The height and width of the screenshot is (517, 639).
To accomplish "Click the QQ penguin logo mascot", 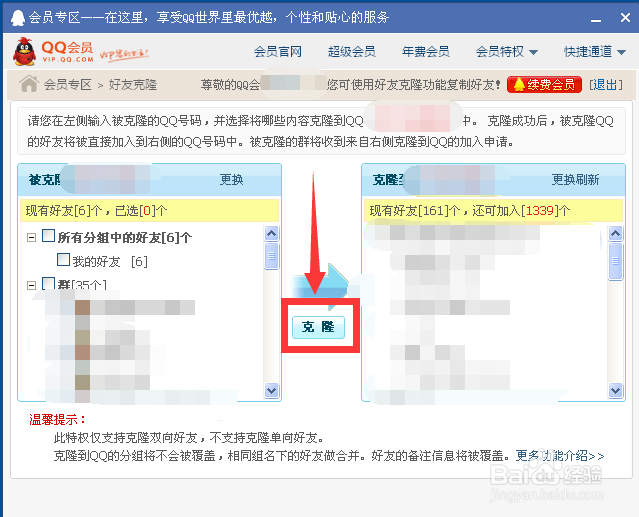I will pyautogui.click(x=24, y=52).
